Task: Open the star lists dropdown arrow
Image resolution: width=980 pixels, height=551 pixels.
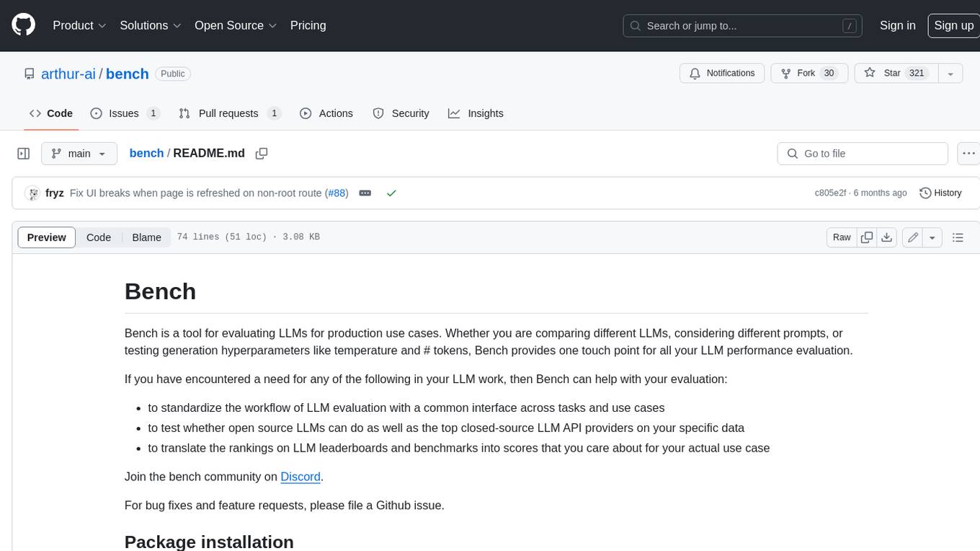Action: pyautogui.click(x=950, y=74)
